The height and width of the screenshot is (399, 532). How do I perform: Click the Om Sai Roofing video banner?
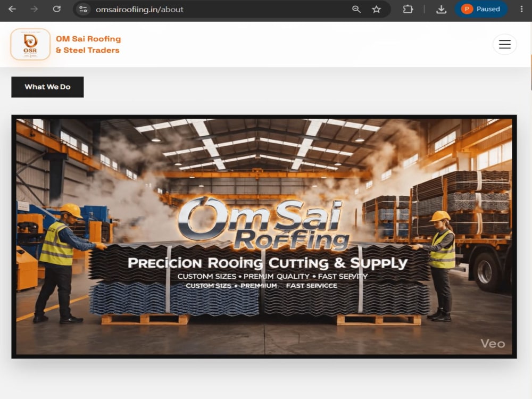[264, 237]
